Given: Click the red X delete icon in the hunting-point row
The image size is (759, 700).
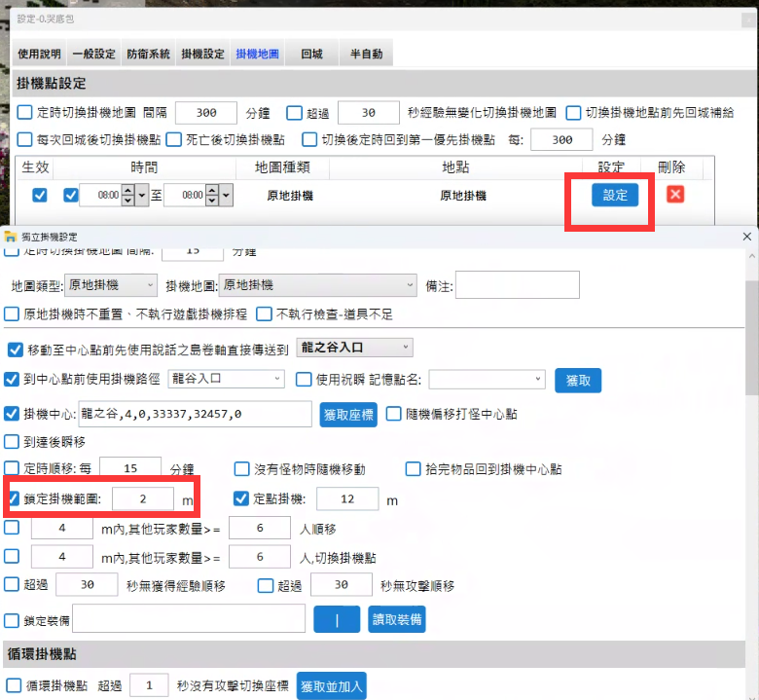Looking at the screenshot, I should pos(675,194).
